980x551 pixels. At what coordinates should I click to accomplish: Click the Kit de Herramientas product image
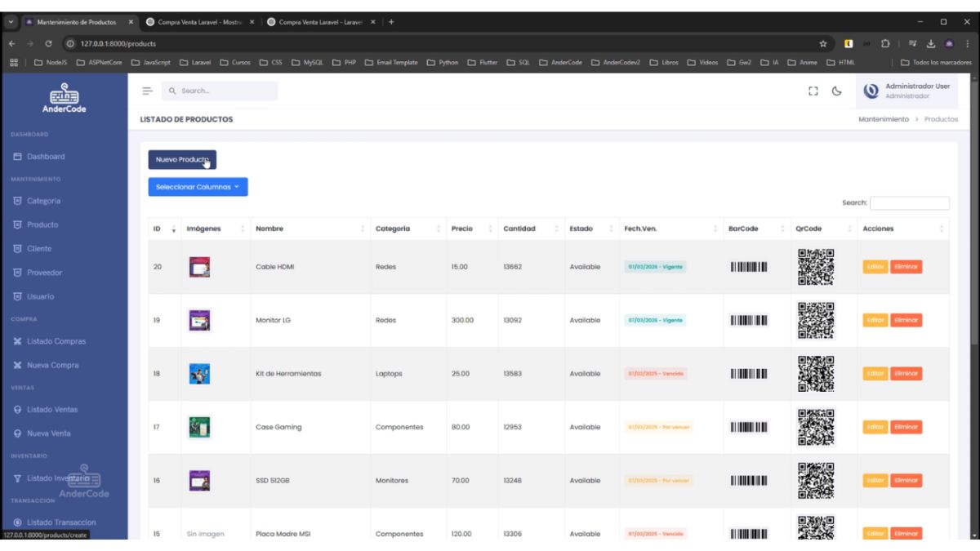coord(199,374)
